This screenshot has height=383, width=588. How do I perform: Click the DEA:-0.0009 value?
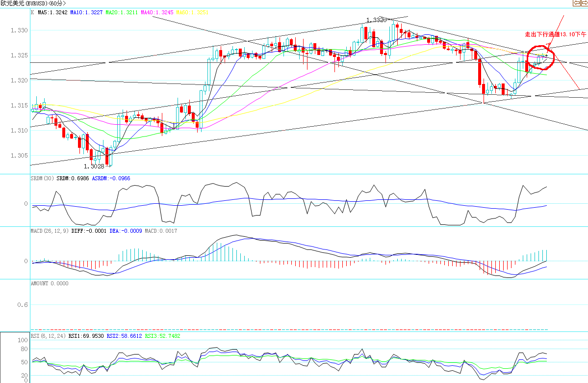point(126,231)
